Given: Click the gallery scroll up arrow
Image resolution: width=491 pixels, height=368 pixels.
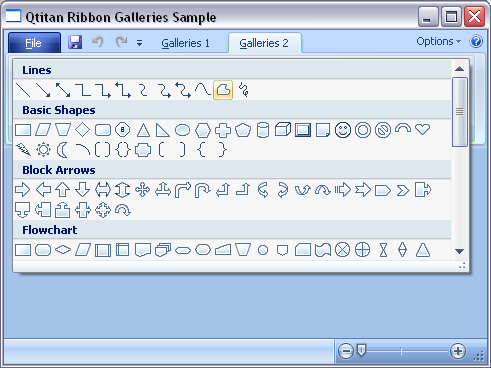Looking at the screenshot, I should [460, 69].
